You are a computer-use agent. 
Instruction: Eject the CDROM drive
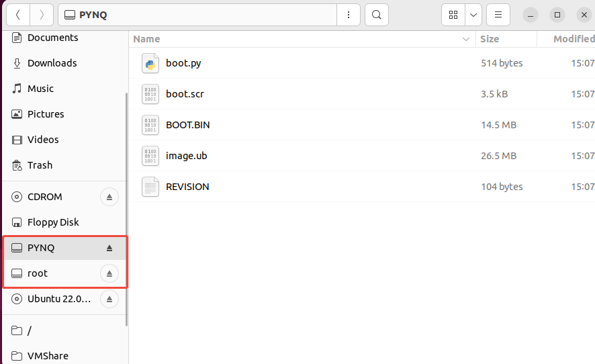pyautogui.click(x=109, y=197)
